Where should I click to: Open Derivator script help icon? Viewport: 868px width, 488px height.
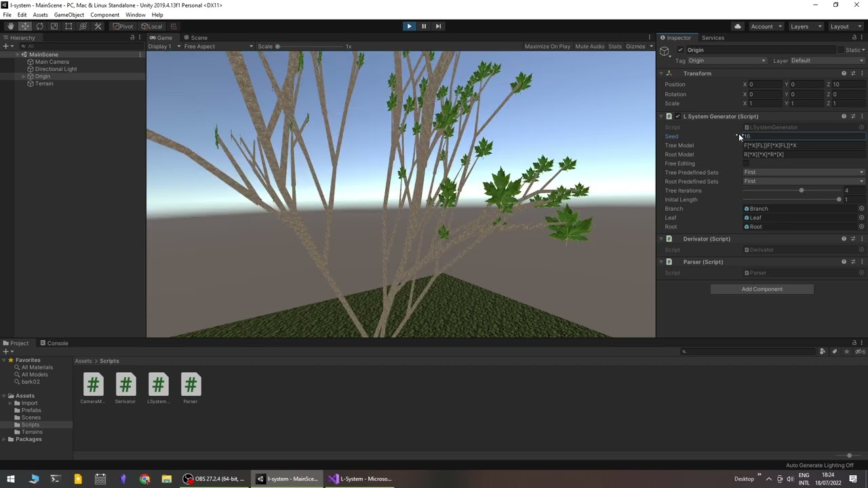(844, 239)
